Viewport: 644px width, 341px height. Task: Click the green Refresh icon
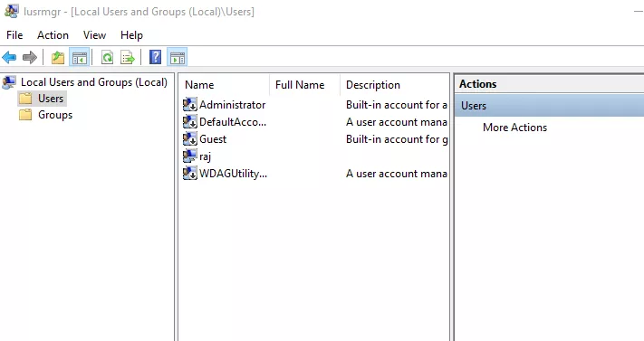[107, 58]
